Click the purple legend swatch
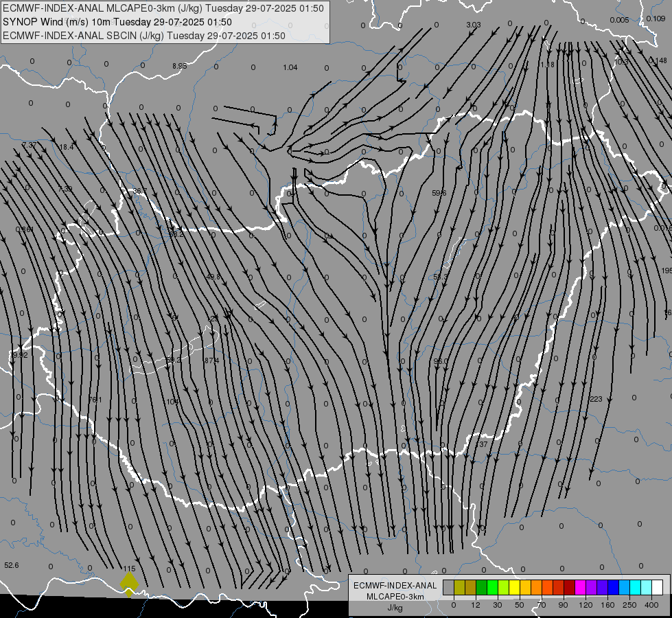The image size is (672, 618). (x=592, y=587)
